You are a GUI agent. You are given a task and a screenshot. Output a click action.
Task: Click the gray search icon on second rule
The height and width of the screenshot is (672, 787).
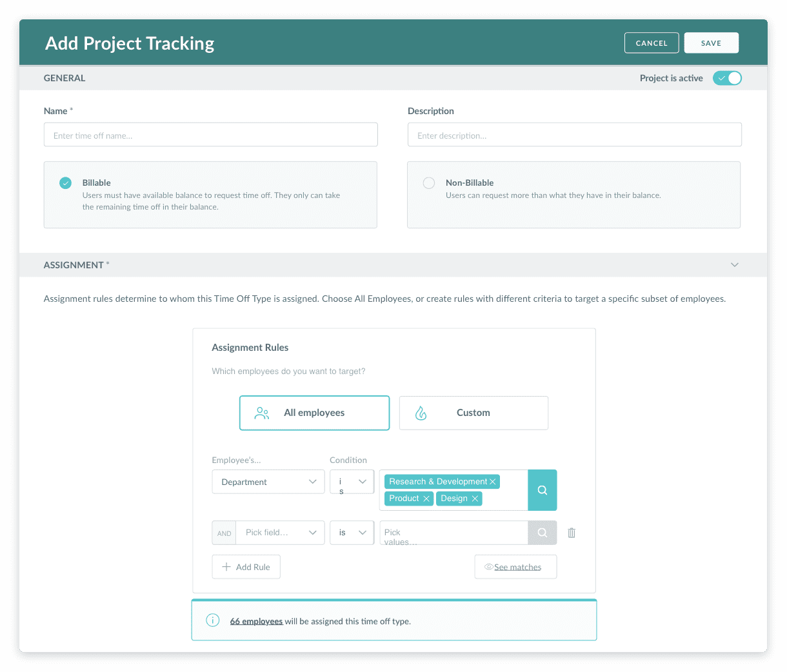point(542,532)
